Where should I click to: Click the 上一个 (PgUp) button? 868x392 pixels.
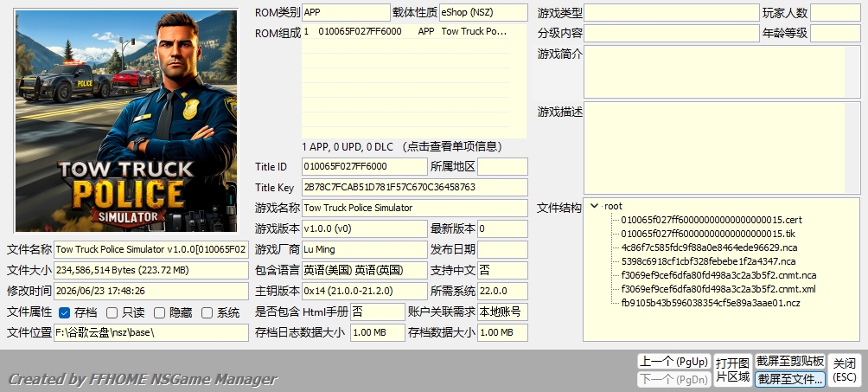click(x=673, y=362)
